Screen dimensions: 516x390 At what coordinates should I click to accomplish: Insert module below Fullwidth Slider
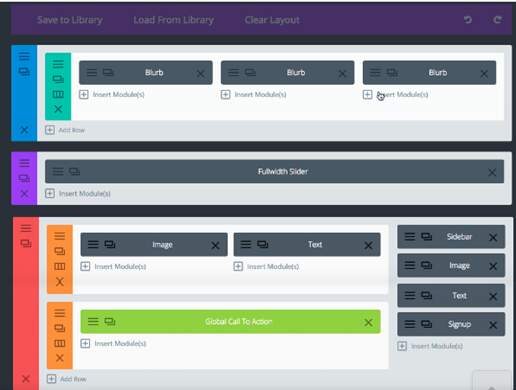78,194
